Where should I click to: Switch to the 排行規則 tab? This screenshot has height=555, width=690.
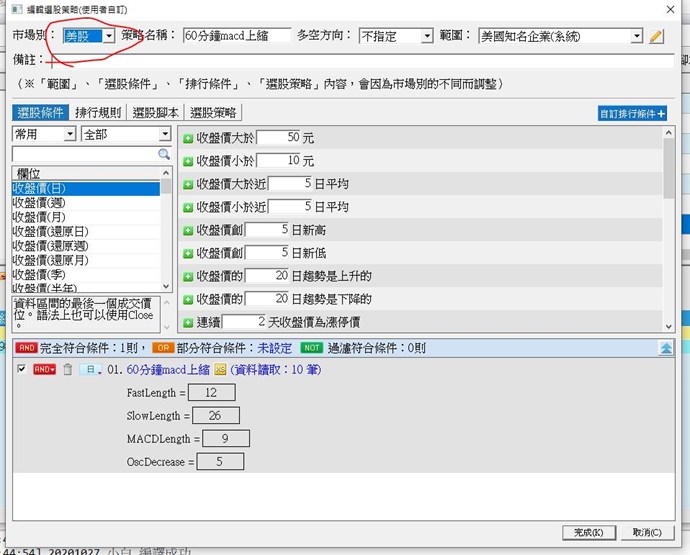click(94, 113)
